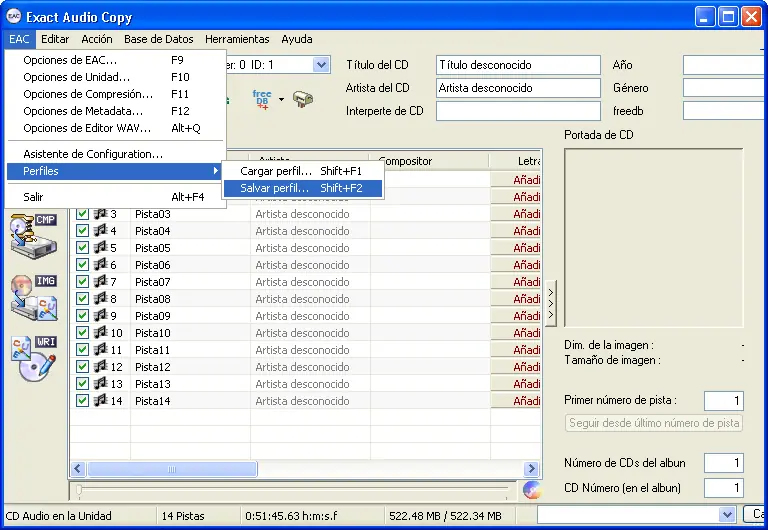Choose Opciones de EAC... menu entry

click(x=115, y=60)
